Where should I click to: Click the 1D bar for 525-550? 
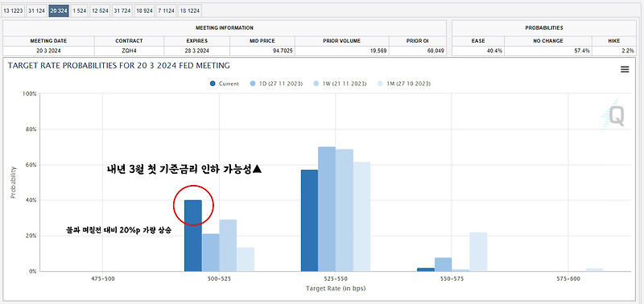[x=327, y=209]
